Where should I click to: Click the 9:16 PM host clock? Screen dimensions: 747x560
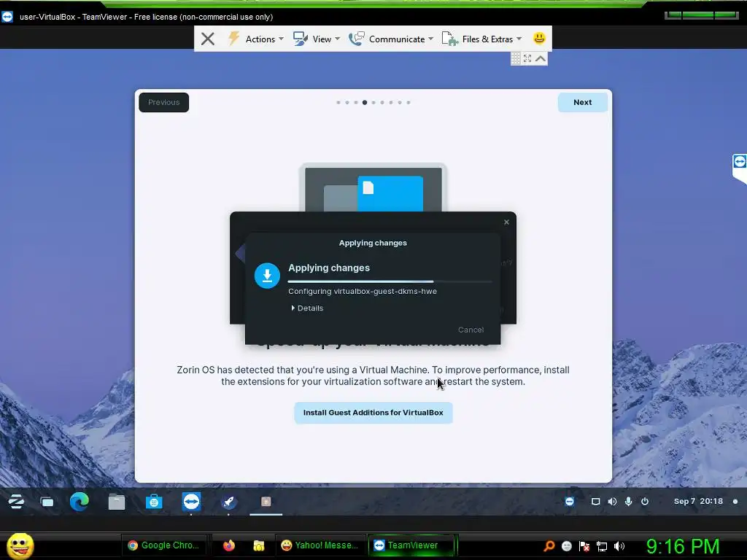point(683,546)
